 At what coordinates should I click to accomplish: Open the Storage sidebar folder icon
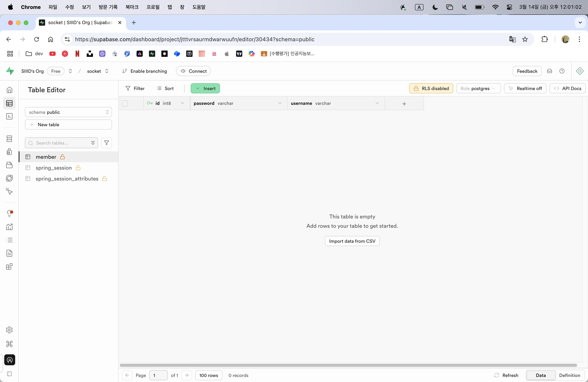(x=9, y=165)
